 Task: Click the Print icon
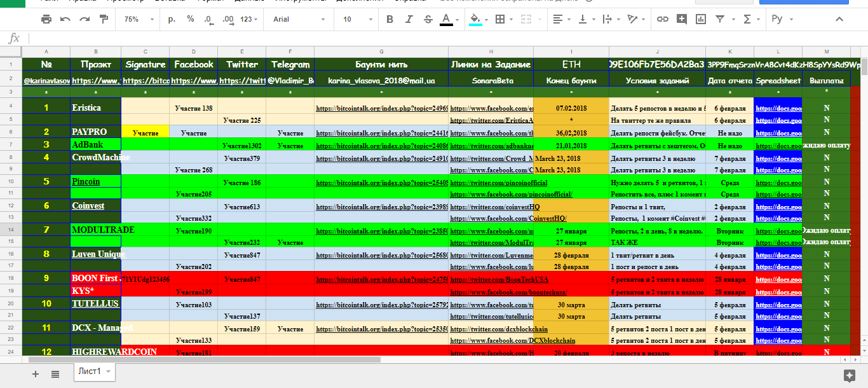tap(46, 19)
